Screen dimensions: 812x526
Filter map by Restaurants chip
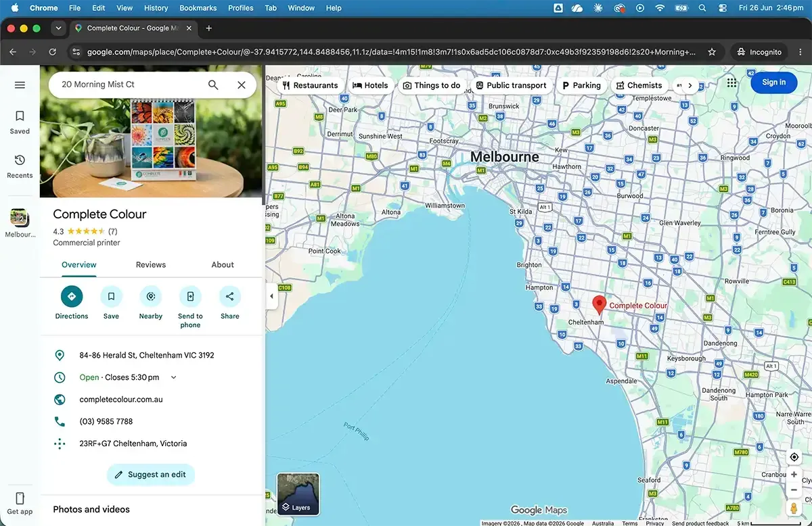tap(310, 85)
